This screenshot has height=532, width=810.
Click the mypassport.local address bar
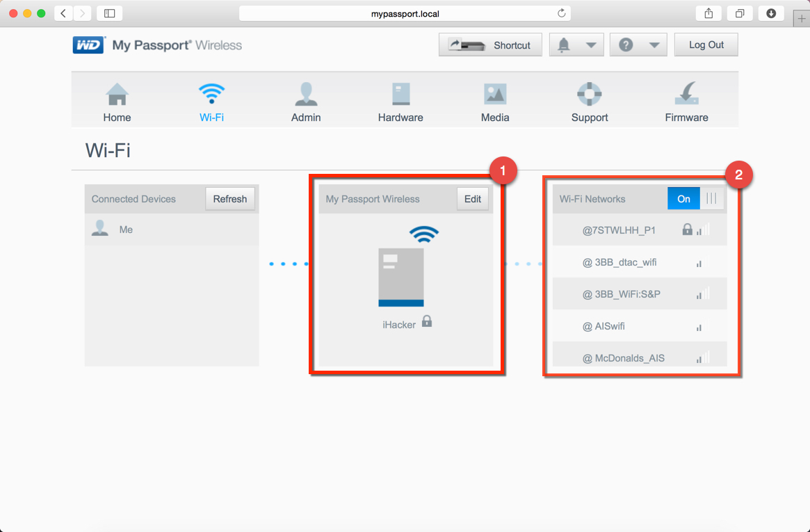(405, 13)
